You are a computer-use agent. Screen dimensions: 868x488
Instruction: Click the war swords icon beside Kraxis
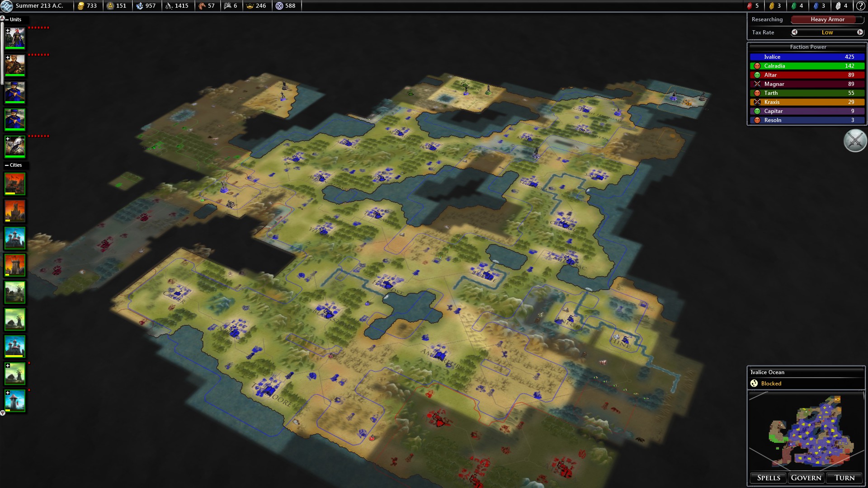point(757,102)
